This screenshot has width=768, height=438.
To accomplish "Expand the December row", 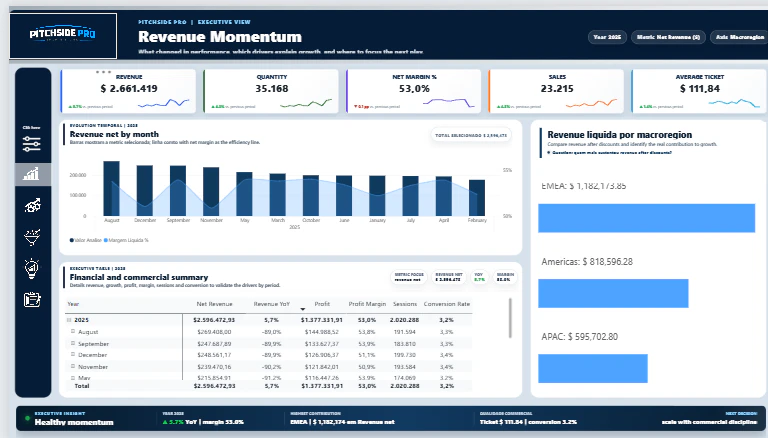I will coord(73,354).
